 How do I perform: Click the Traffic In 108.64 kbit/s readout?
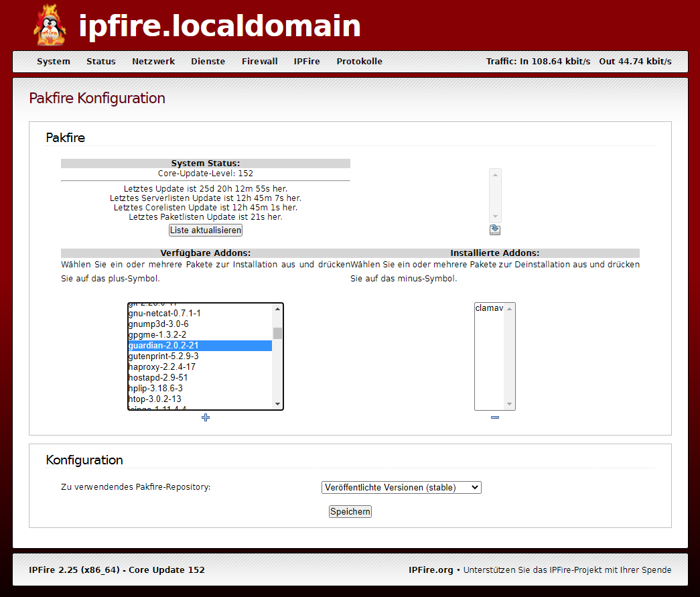(538, 62)
